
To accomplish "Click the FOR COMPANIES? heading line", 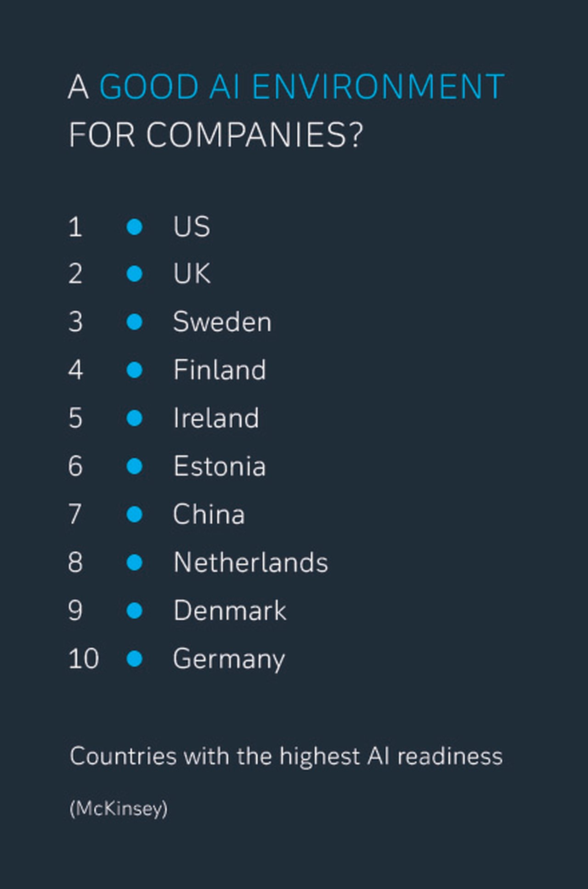I will point(216,135).
